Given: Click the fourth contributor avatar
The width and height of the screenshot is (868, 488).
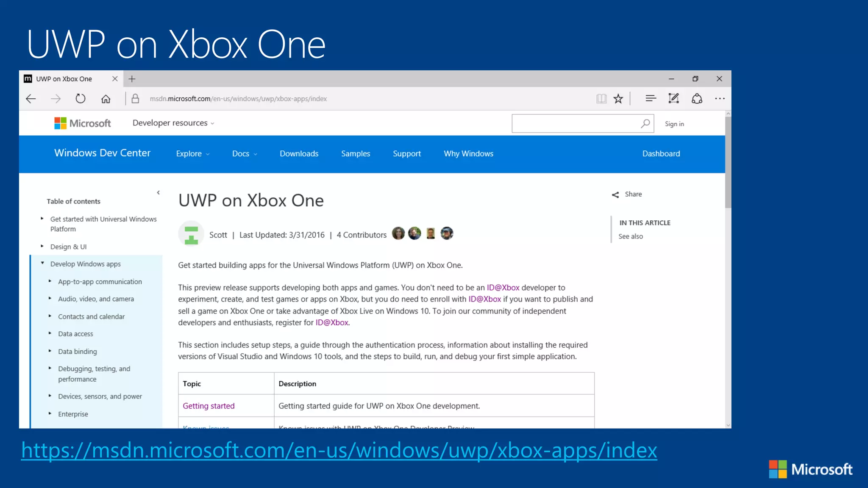Looking at the screenshot, I should pos(447,233).
